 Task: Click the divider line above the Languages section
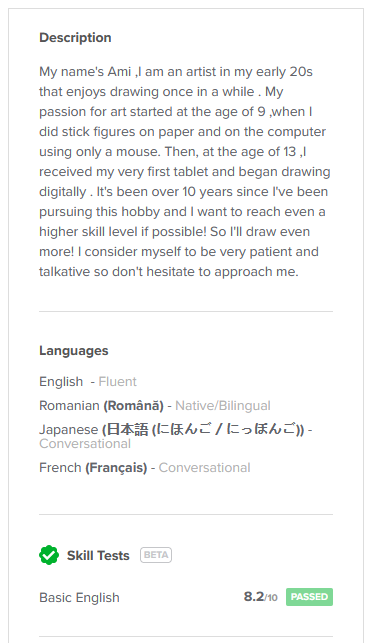[x=186, y=311]
